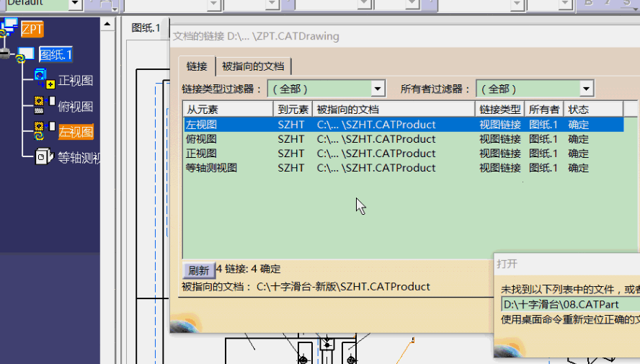Click the 正视图 front view icon
Image resolution: width=640 pixels, height=364 pixels.
click(44, 79)
